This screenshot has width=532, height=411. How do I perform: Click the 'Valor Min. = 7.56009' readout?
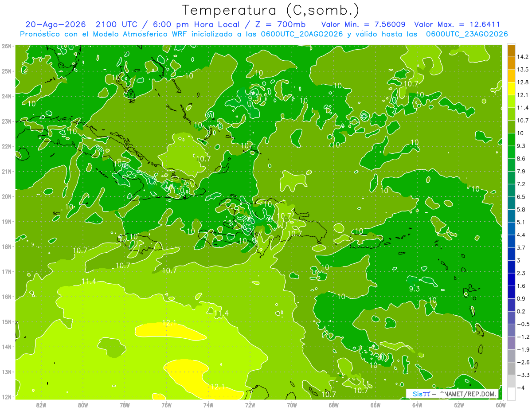[364, 25]
